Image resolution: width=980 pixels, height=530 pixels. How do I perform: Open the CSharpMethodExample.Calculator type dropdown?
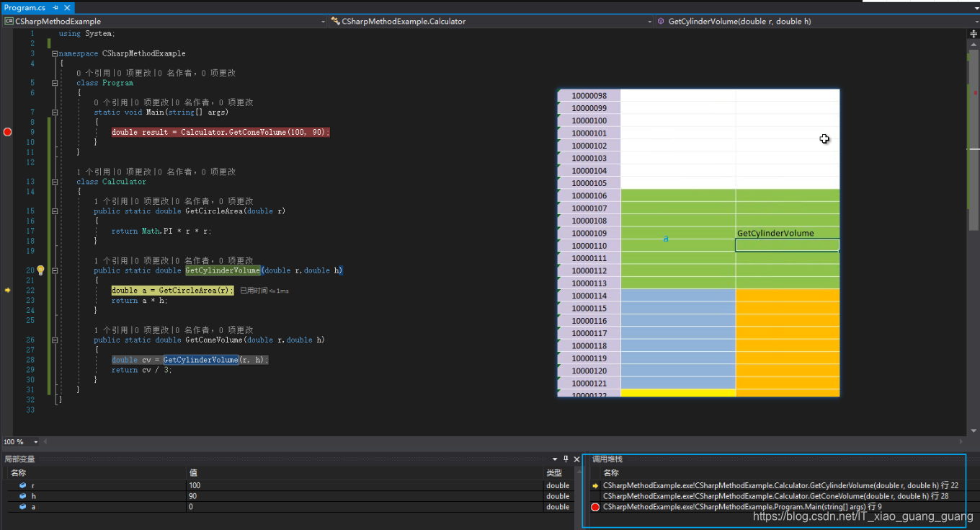point(491,22)
